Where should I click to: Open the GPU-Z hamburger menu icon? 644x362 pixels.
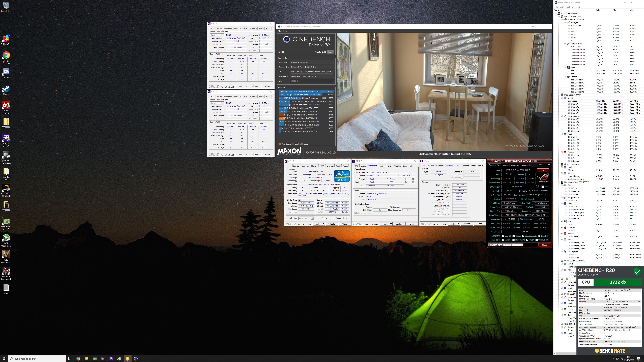(x=549, y=164)
